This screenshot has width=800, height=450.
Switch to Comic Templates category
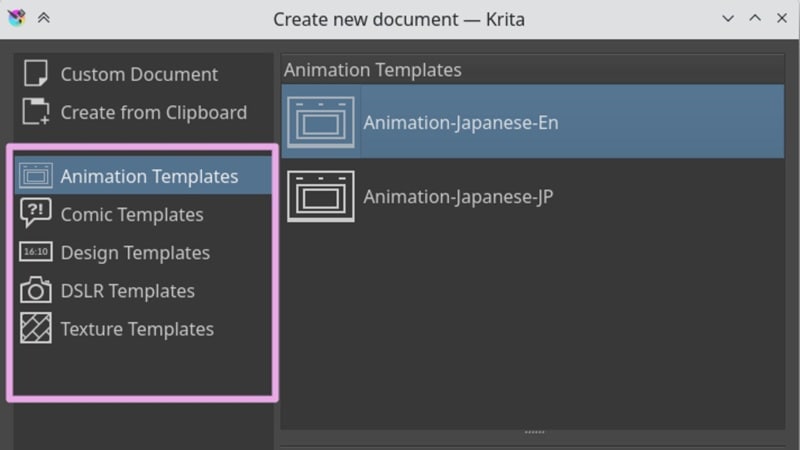[143, 214]
